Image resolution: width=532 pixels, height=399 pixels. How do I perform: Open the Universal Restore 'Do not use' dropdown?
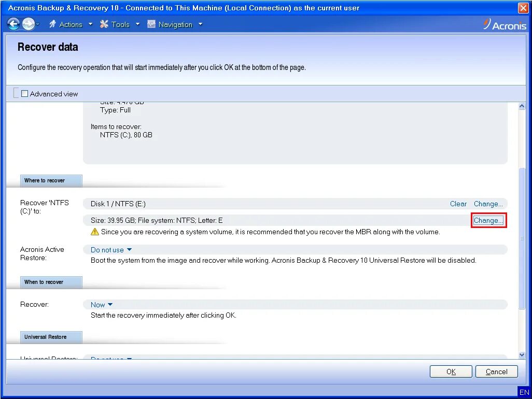coord(110,359)
